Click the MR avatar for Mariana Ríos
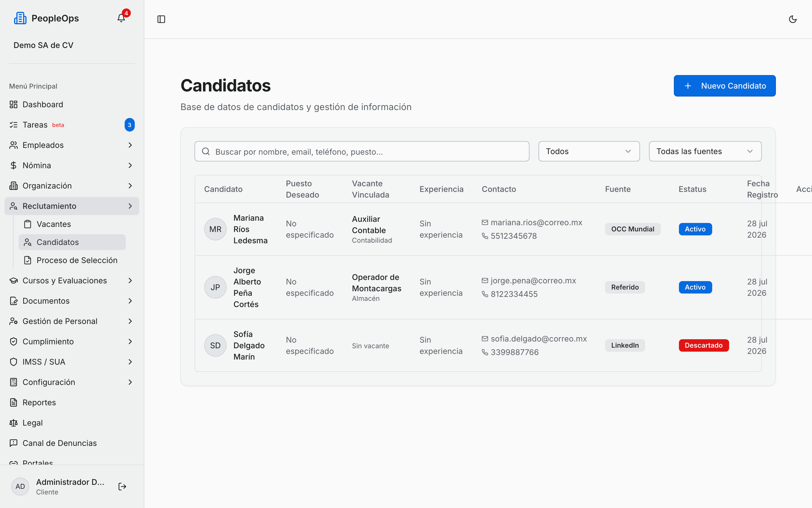The height and width of the screenshot is (508, 812). 215,229
